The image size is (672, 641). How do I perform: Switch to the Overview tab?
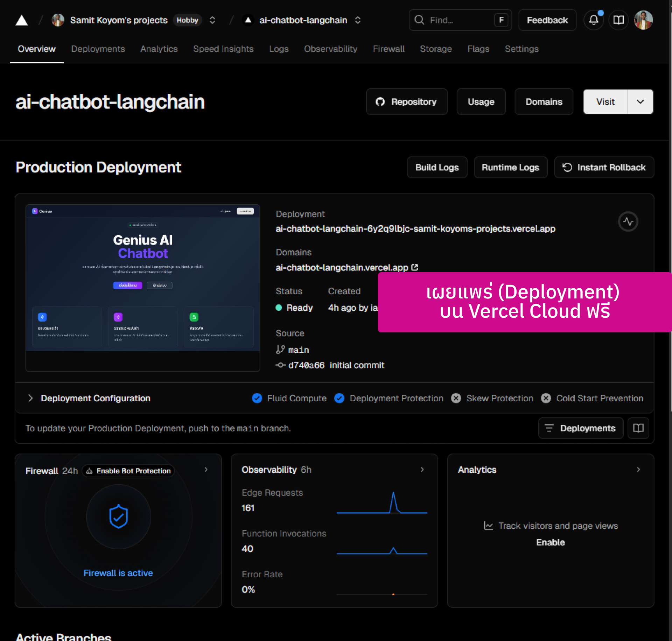tap(37, 49)
